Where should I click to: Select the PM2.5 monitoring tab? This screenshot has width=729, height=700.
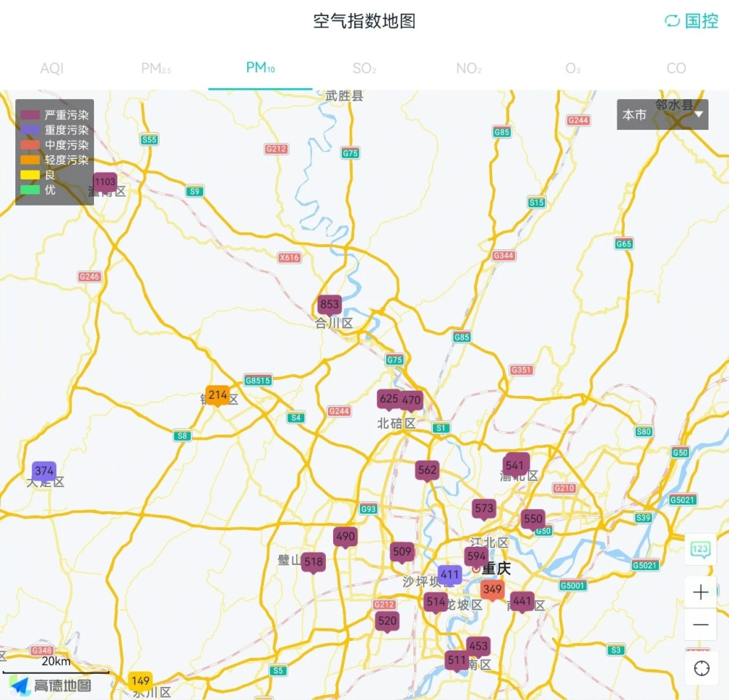pyautogui.click(x=155, y=68)
